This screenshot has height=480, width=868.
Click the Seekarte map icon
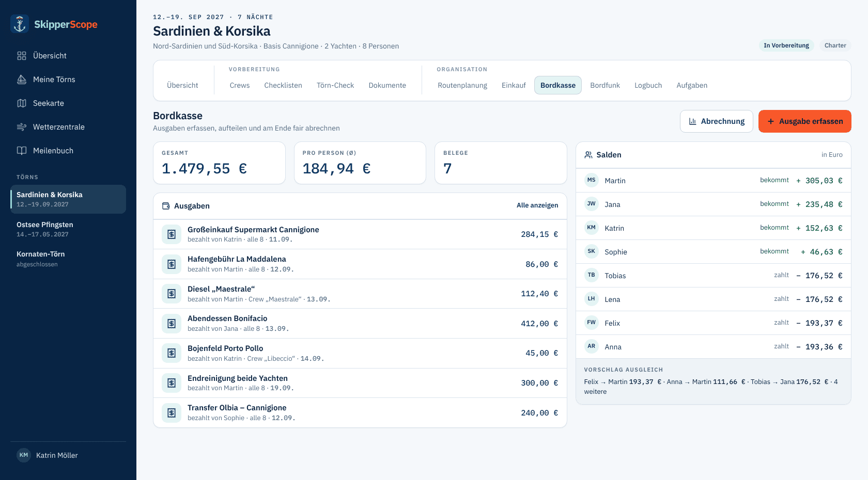pos(22,103)
